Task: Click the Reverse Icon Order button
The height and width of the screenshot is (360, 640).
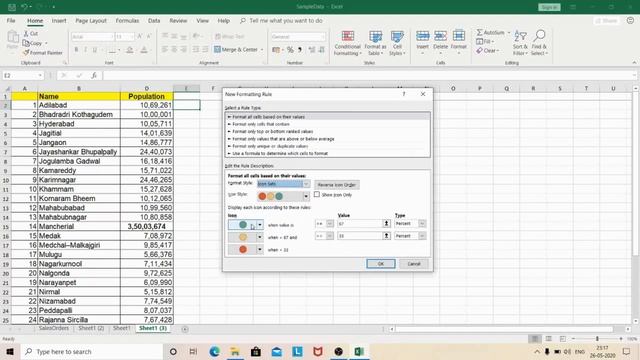Action: click(337, 185)
